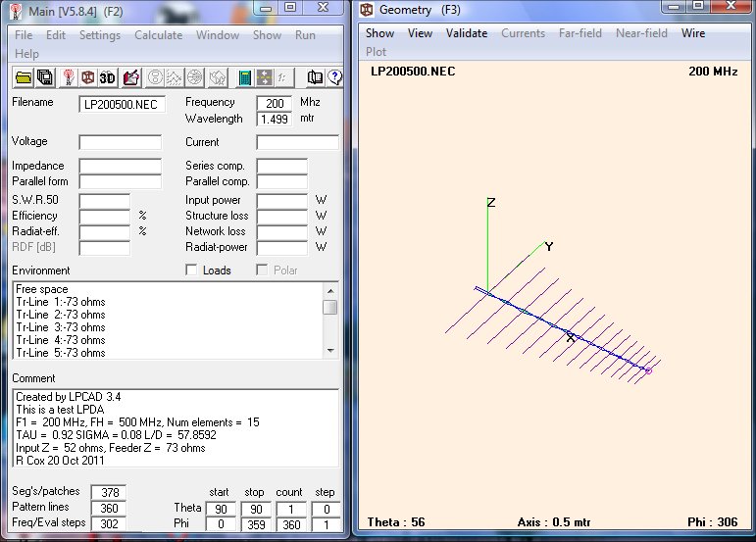Open the Show menu in Geometry window
Image resolution: width=756 pixels, height=542 pixels.
pyautogui.click(x=379, y=33)
